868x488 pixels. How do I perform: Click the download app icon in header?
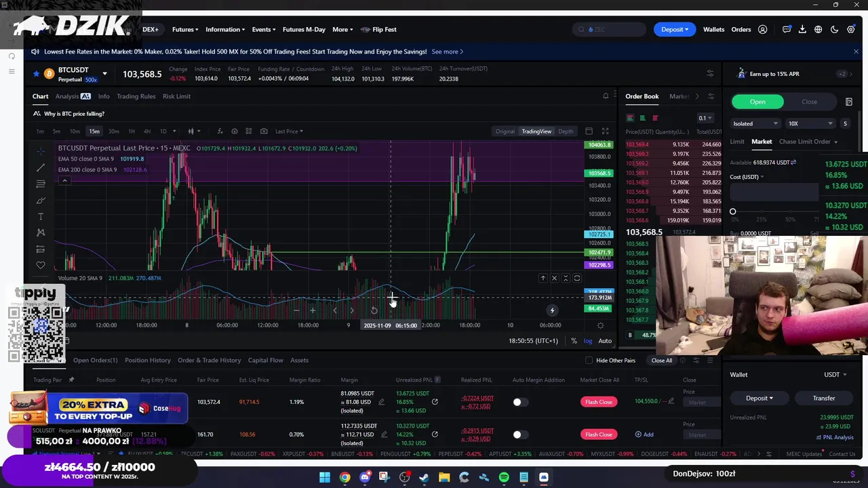click(x=802, y=30)
